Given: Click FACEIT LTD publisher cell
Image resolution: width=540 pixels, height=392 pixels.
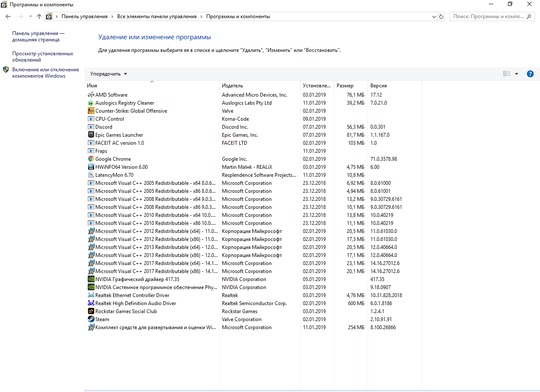Looking at the screenshot, I should 235,143.
